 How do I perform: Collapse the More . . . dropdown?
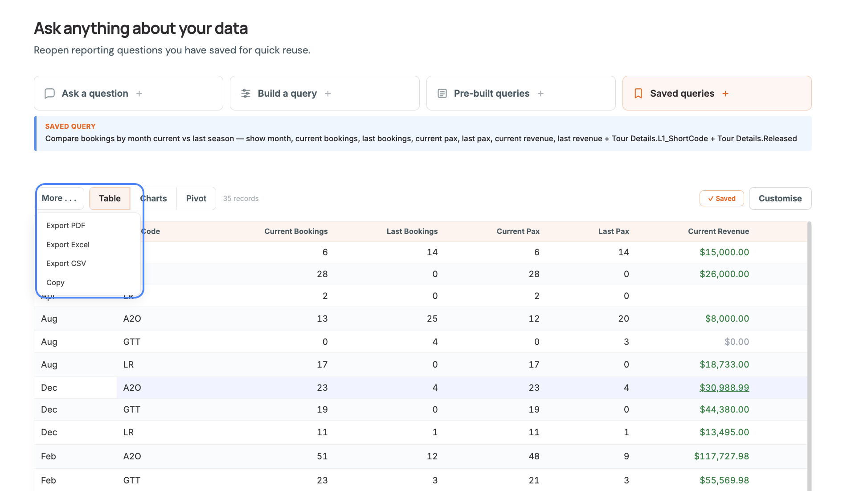(60, 198)
